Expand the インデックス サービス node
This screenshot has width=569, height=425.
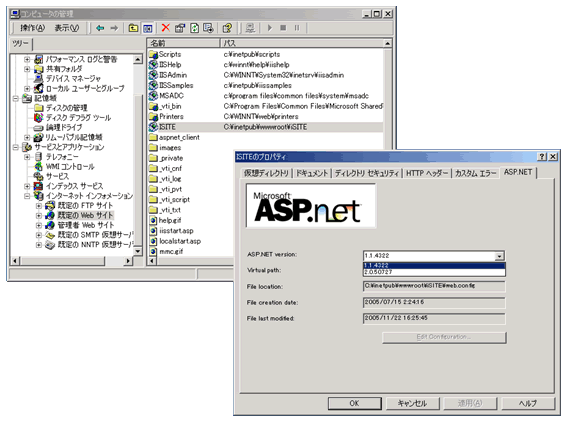[27, 186]
